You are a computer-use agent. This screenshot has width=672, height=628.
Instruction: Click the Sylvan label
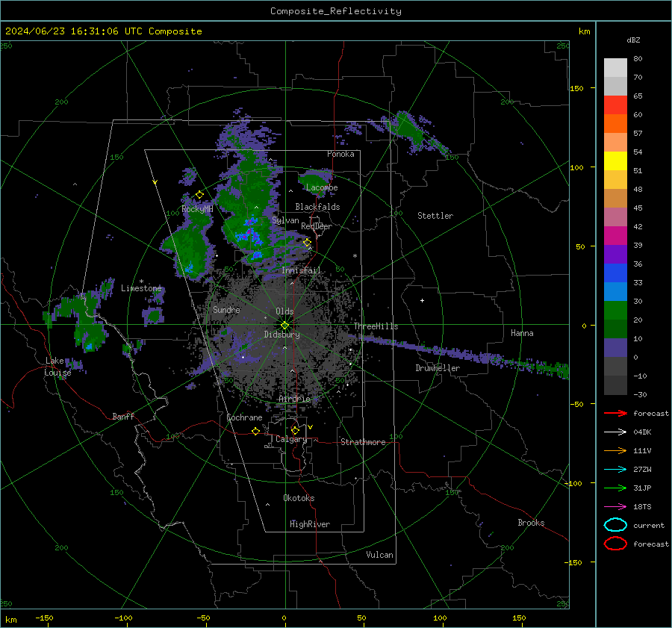tap(285, 220)
